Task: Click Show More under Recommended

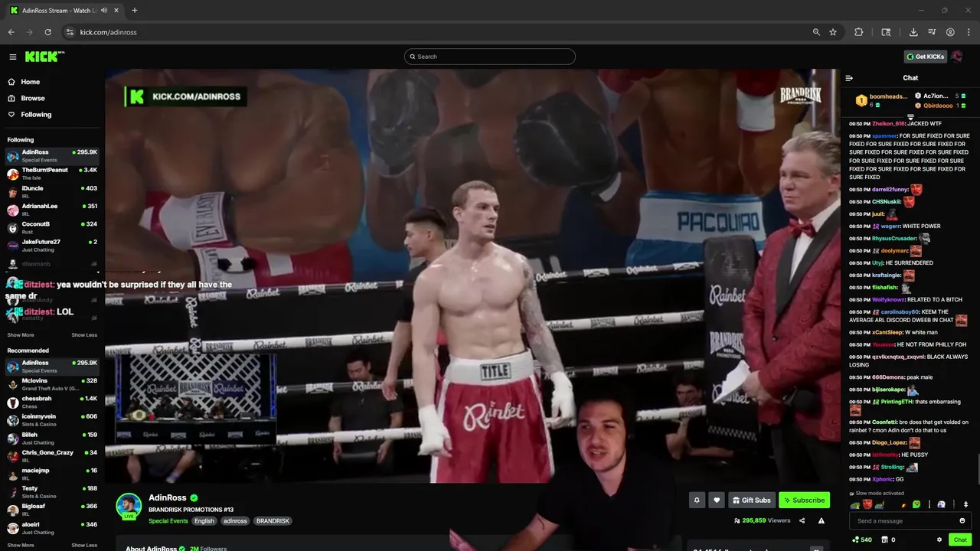Action: click(21, 546)
